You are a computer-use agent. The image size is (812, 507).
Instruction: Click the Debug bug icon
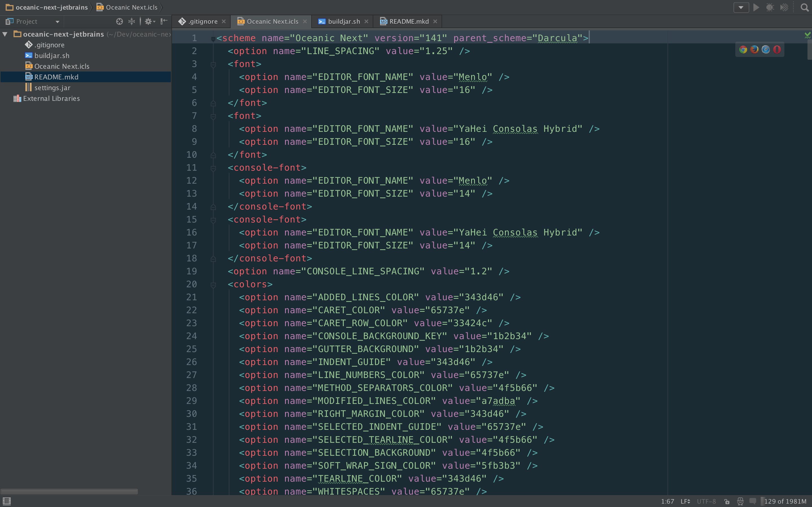[770, 7]
